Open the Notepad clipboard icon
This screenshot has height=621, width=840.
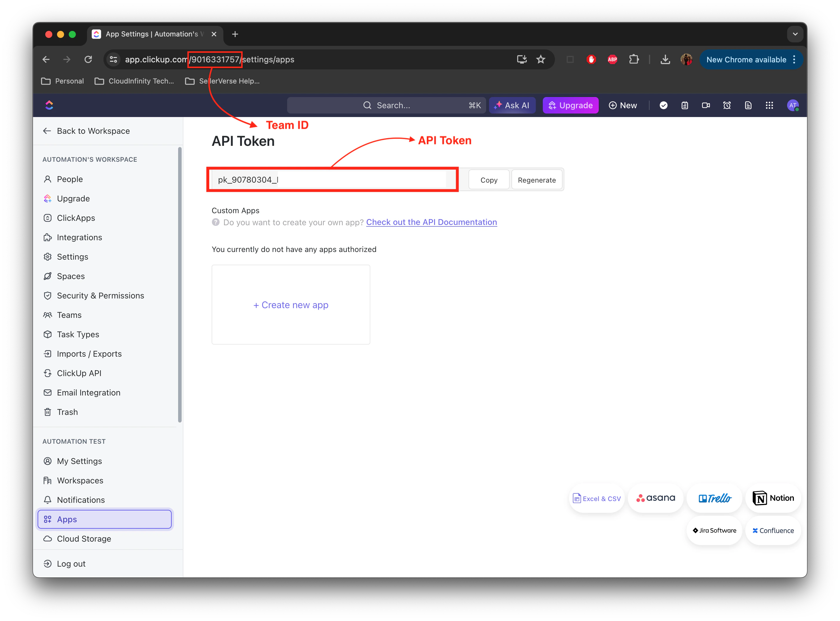click(685, 105)
